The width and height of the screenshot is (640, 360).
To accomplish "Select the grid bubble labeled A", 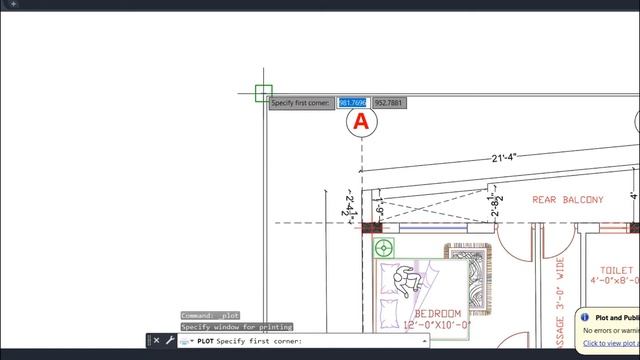I will tap(362, 122).
